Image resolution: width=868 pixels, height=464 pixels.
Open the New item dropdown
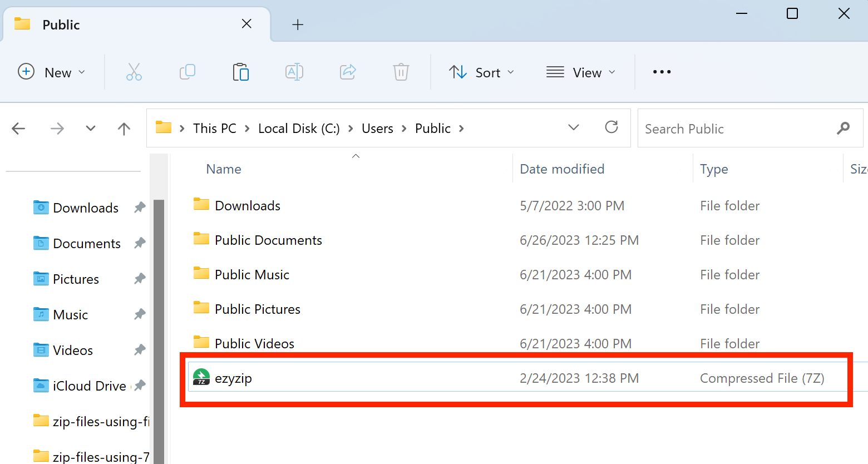[x=52, y=72]
